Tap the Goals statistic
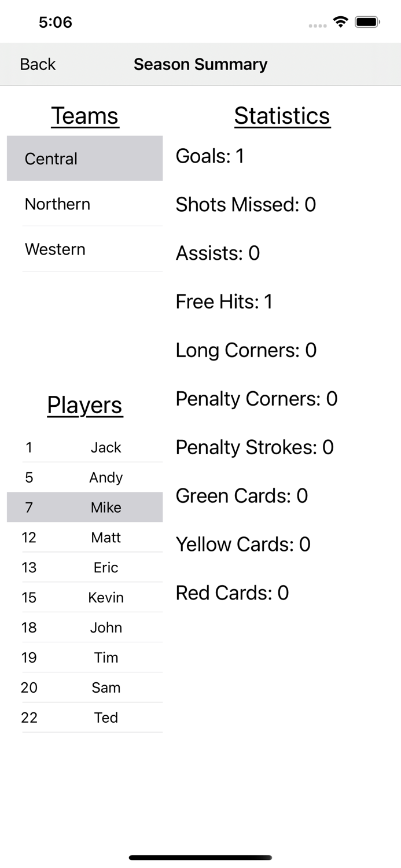 [x=209, y=156]
